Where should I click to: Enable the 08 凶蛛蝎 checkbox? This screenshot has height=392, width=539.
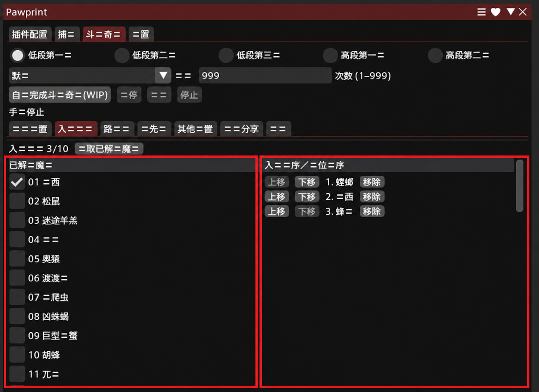17,317
